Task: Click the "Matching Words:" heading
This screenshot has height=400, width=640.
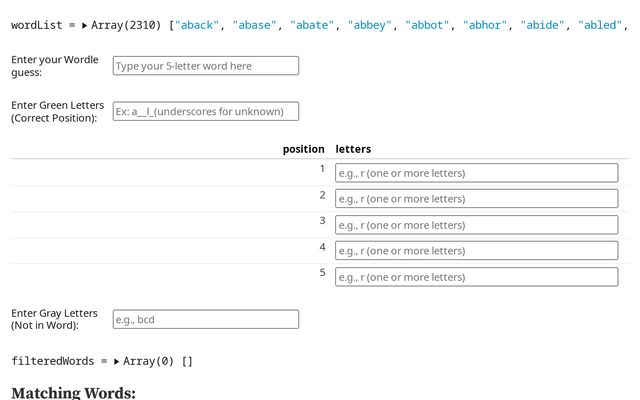Action: pos(73,393)
